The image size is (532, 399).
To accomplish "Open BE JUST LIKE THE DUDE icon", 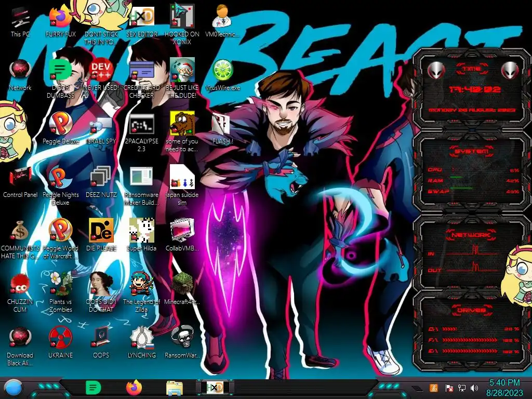I will (182, 79).
